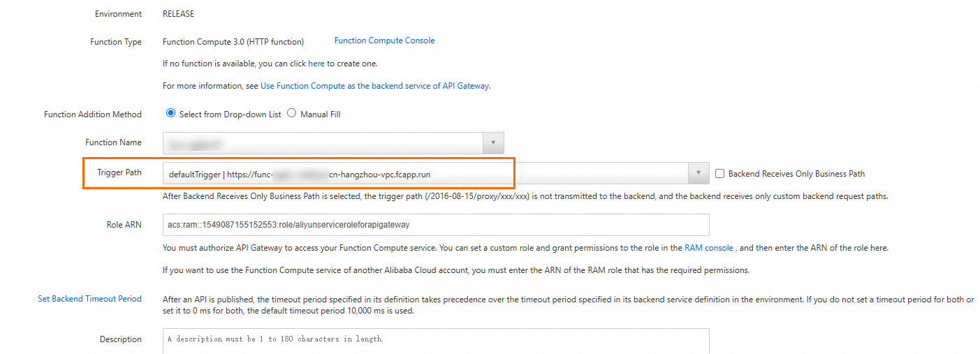
Task: Enable Backend Receives Only Business Path checkbox
Action: [720, 174]
